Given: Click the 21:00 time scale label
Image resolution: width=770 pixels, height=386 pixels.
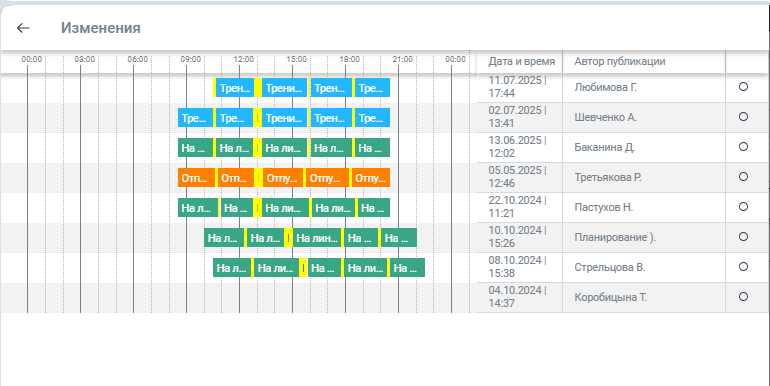Looking at the screenshot, I should pyautogui.click(x=403, y=59).
